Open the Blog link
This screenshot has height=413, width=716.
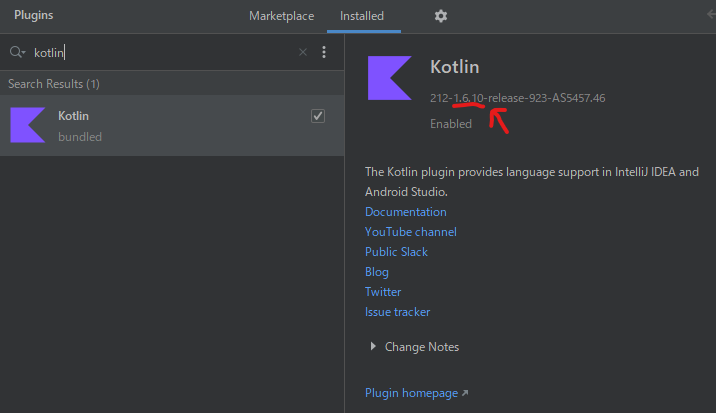pyautogui.click(x=377, y=272)
